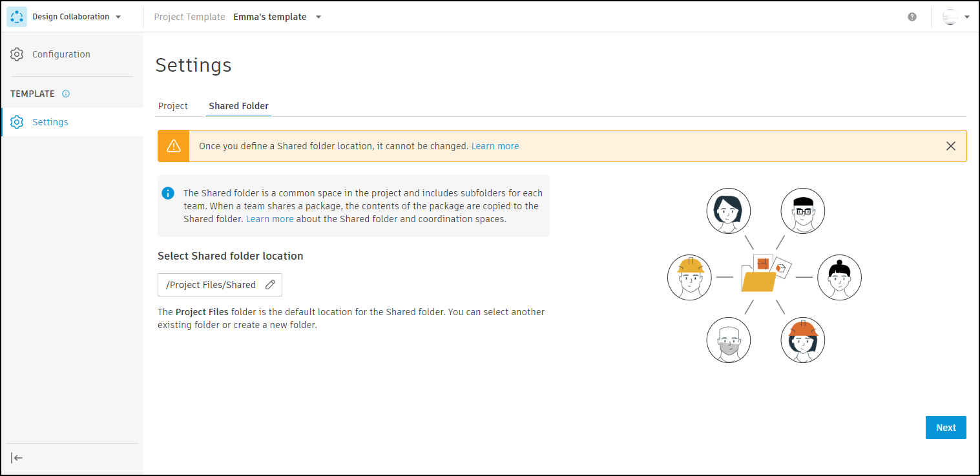The width and height of the screenshot is (980, 476).
Task: Click the yellow folder illustration
Action: (x=759, y=281)
